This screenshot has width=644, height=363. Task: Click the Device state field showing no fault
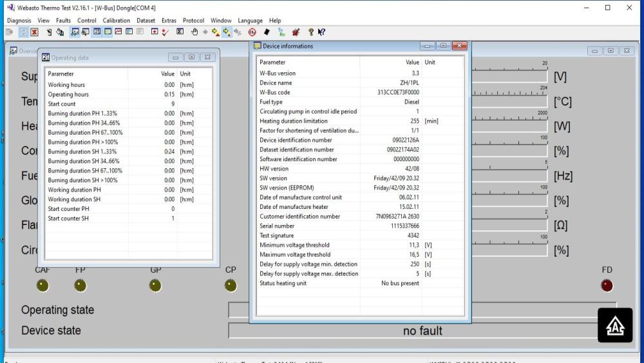(422, 331)
